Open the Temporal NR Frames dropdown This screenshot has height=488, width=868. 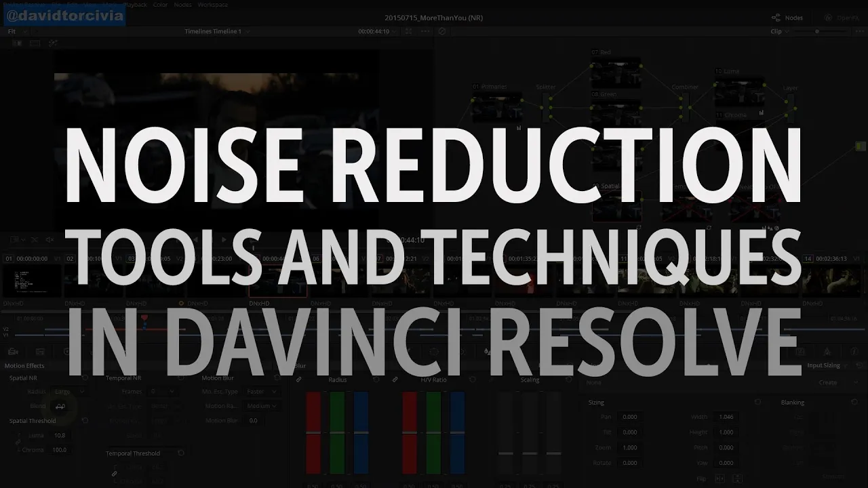point(163,392)
